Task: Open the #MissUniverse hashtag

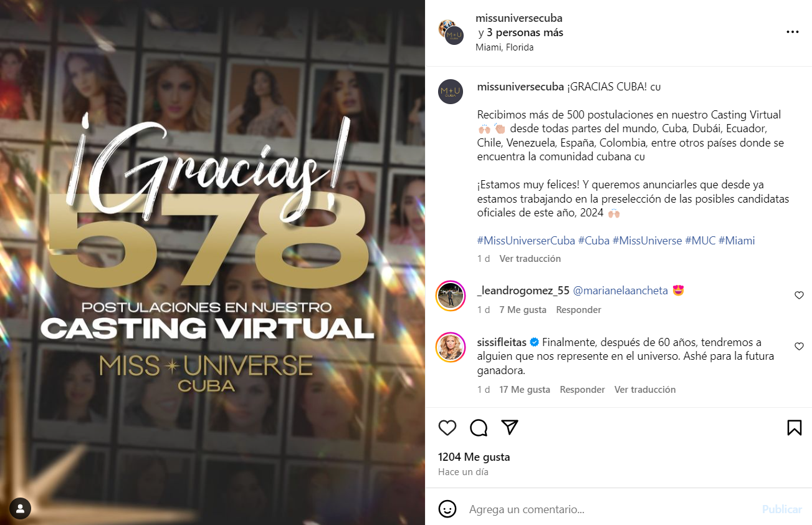Action: click(x=647, y=240)
